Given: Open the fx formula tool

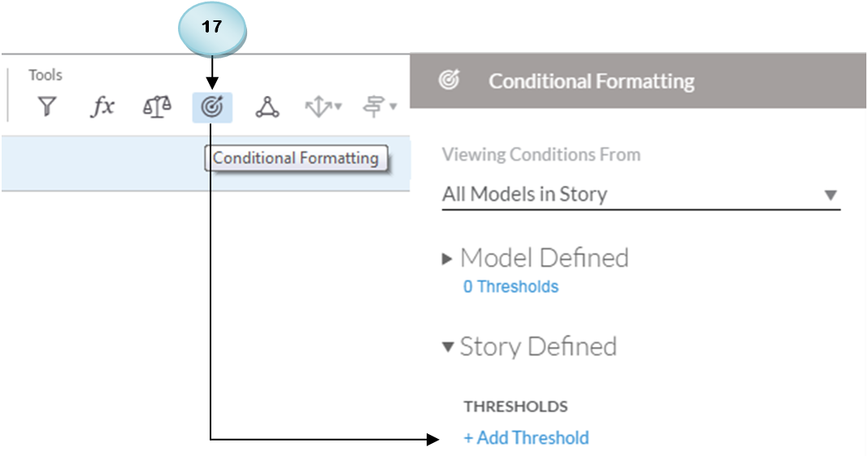Looking at the screenshot, I should 102,106.
